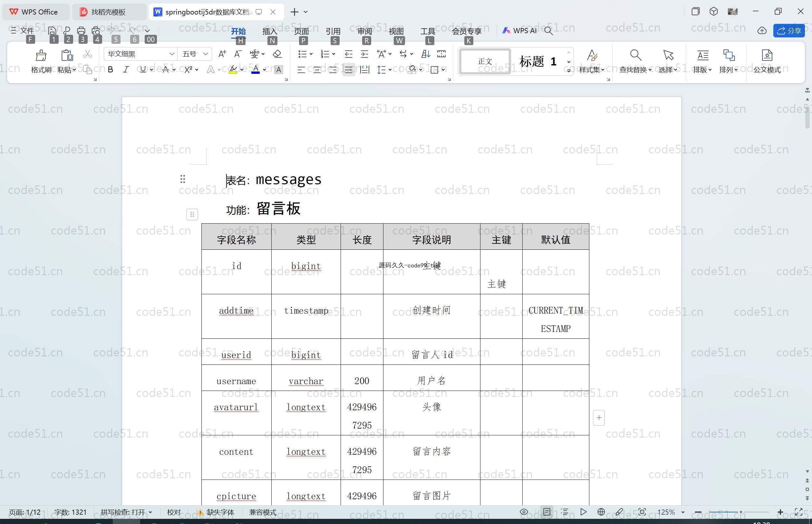The height and width of the screenshot is (524, 812).
Task: Toggle justify alignment button
Action: pos(349,70)
